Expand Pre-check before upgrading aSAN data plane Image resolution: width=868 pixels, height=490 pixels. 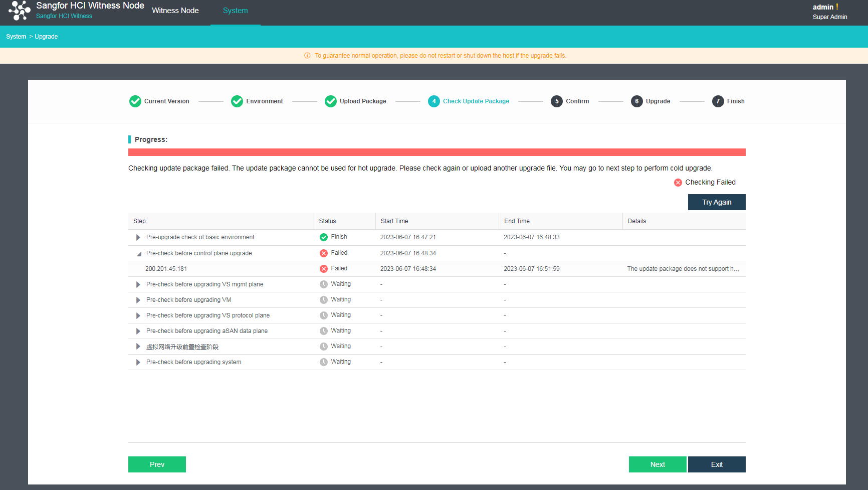tap(138, 331)
